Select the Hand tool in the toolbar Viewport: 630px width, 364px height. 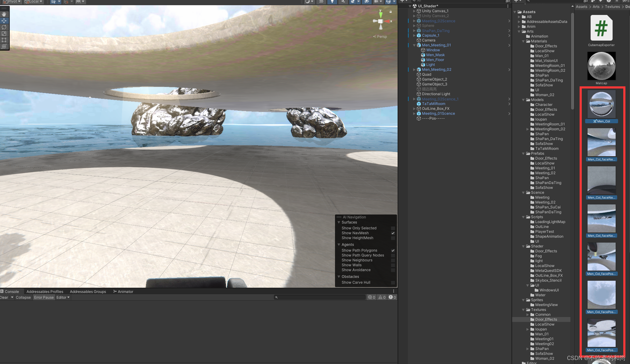tap(4, 14)
